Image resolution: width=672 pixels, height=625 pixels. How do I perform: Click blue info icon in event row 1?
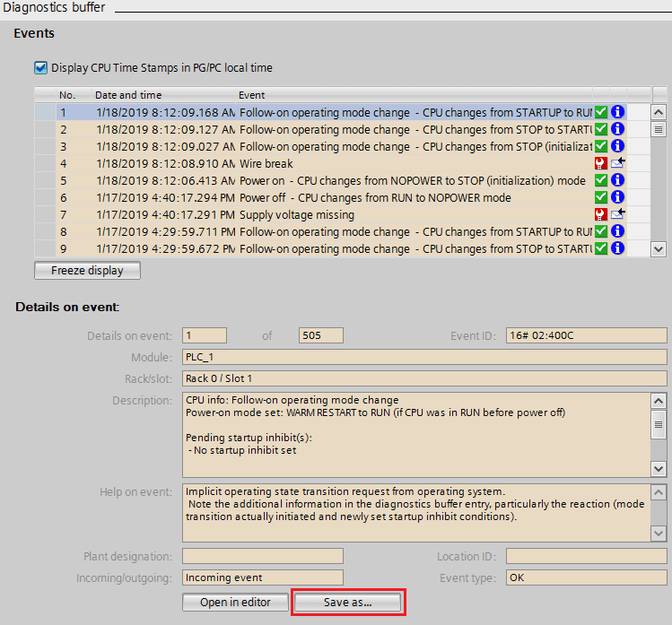[617, 112]
